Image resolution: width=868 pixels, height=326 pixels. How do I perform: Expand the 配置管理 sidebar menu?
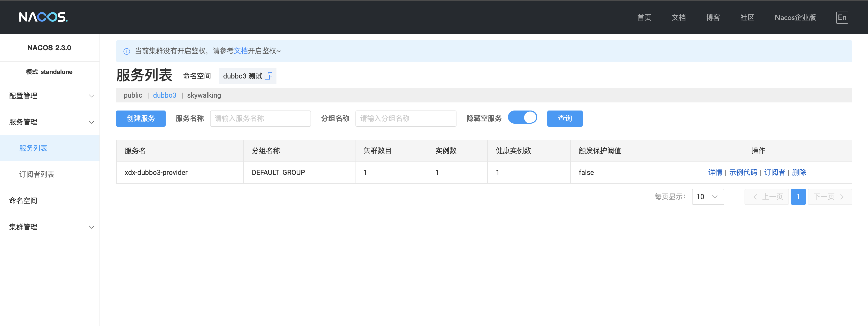[50, 96]
